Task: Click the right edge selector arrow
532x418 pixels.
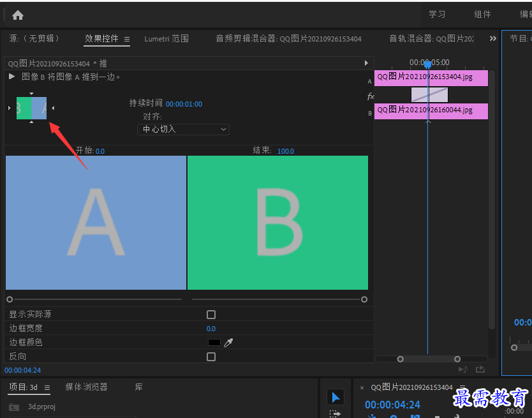Action: pyautogui.click(x=54, y=108)
